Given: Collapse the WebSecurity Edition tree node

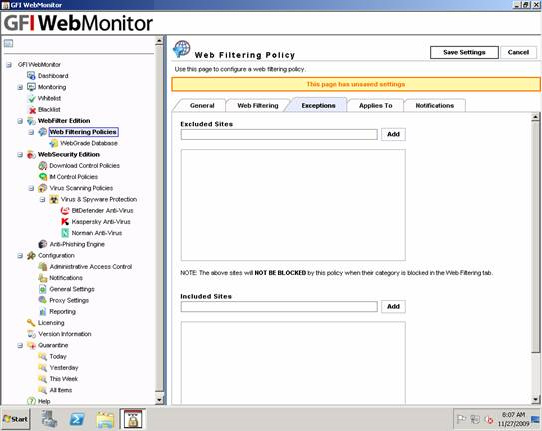Looking at the screenshot, I should [x=20, y=154].
